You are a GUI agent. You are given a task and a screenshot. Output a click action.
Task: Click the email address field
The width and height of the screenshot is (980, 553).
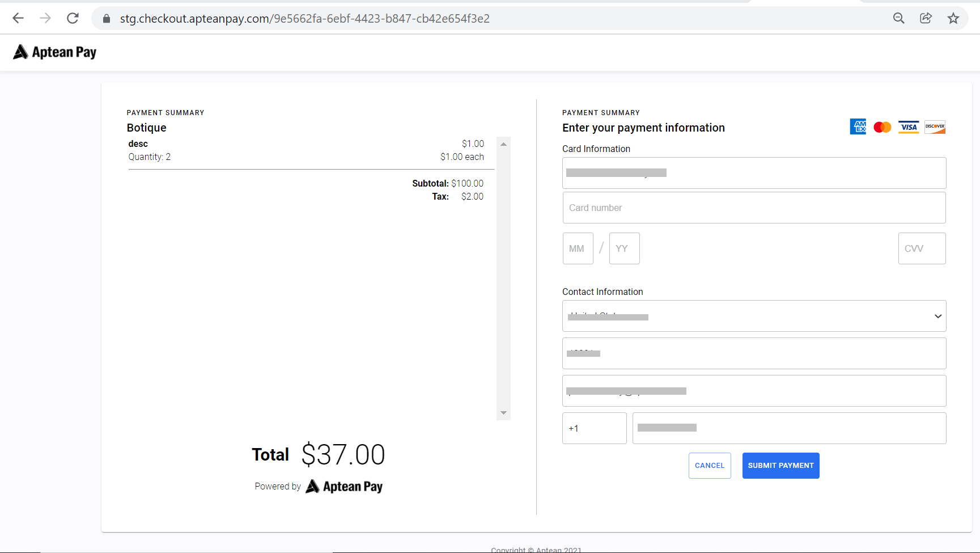pyautogui.click(x=754, y=391)
